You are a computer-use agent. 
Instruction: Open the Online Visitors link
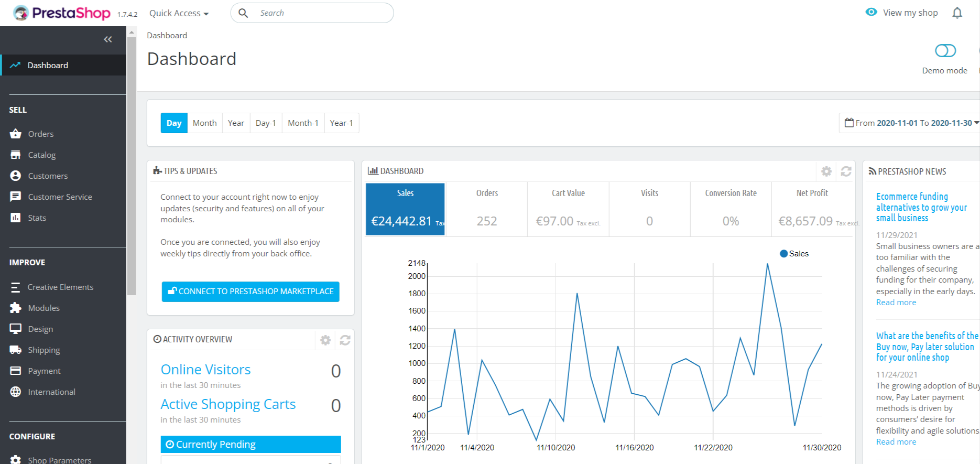click(205, 370)
